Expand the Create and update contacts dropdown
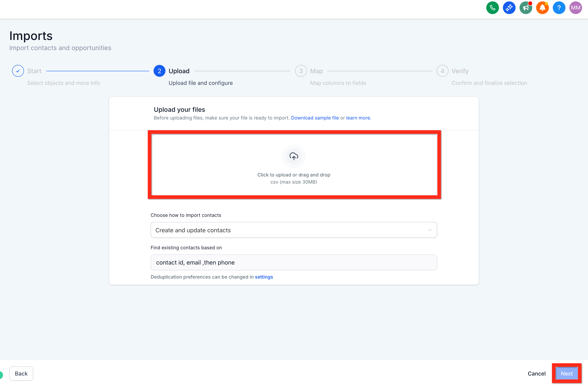 pos(294,230)
